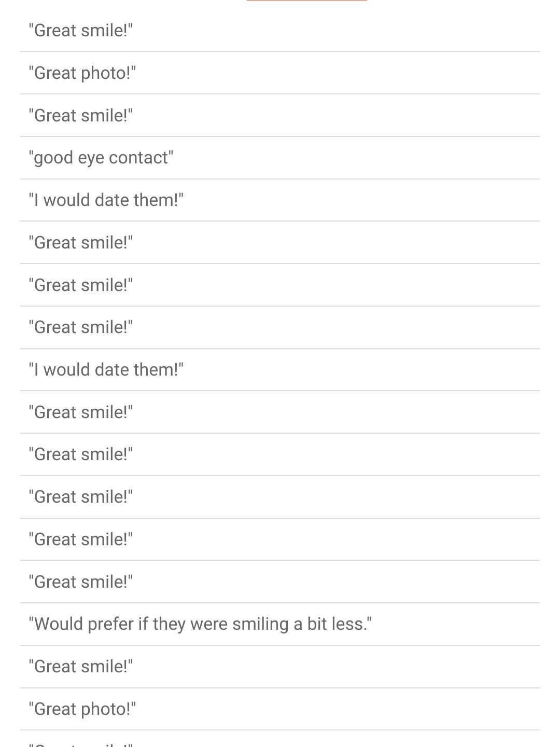Select the "Great photo!" comment near the bottom
Image resolution: width=560 pixels, height=747 pixels.
click(82, 709)
